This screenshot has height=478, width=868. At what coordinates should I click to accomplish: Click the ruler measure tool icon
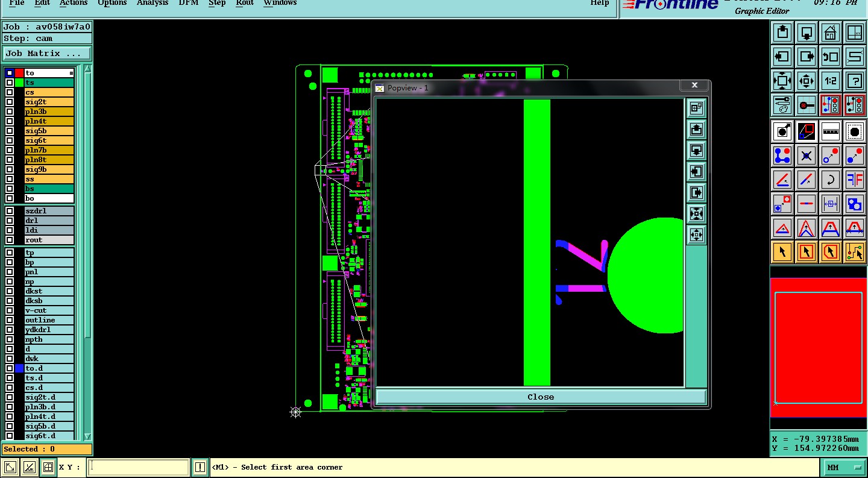pos(831,131)
